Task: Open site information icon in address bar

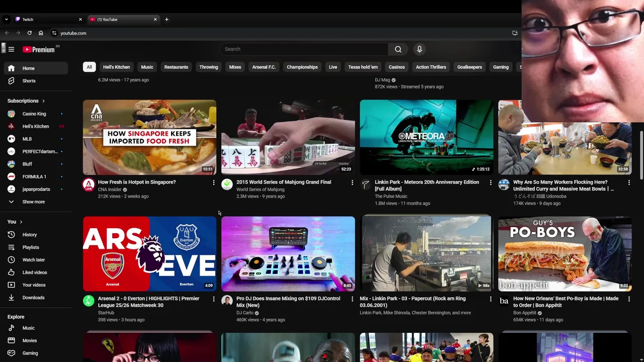Action: [54, 33]
